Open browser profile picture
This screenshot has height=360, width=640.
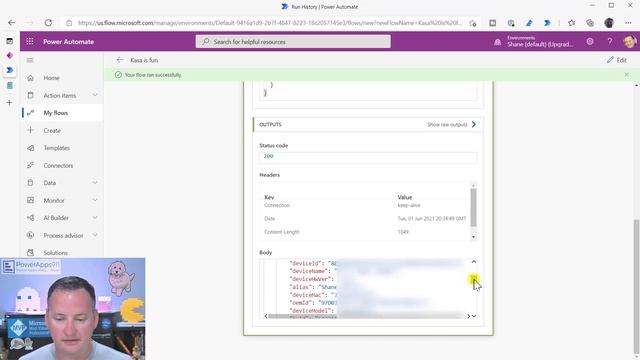click(x=609, y=23)
